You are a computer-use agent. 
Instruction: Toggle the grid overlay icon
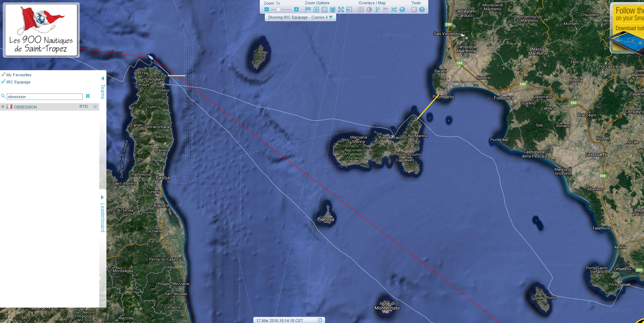(361, 10)
